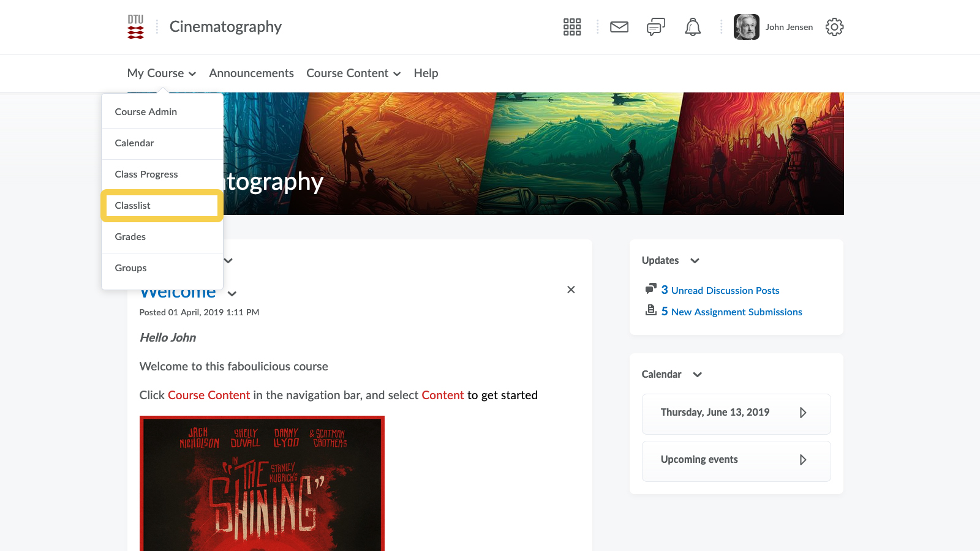The height and width of the screenshot is (551, 980).
Task: Select Course Admin from the menu
Action: [146, 112]
